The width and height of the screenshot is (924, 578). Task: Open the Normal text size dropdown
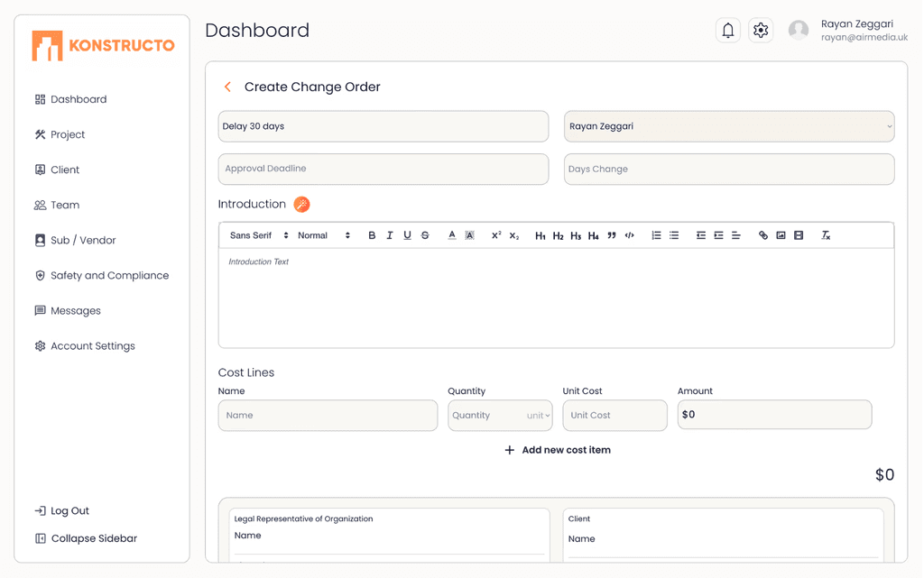coord(324,235)
